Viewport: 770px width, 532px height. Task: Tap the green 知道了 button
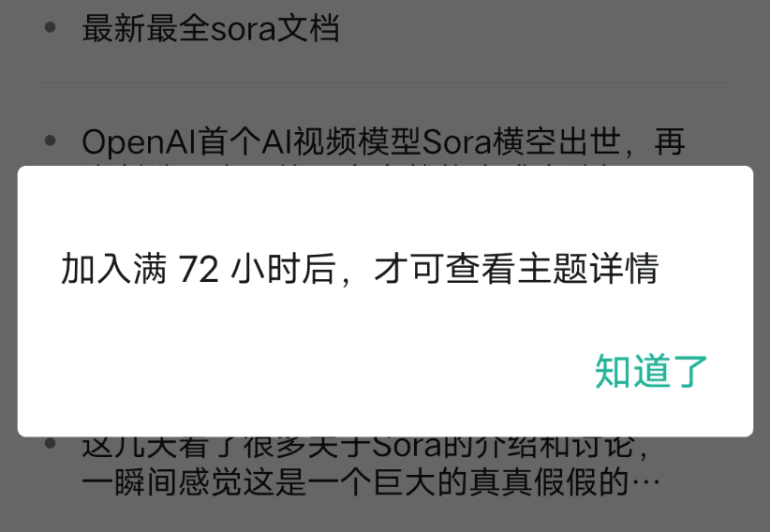tap(651, 371)
